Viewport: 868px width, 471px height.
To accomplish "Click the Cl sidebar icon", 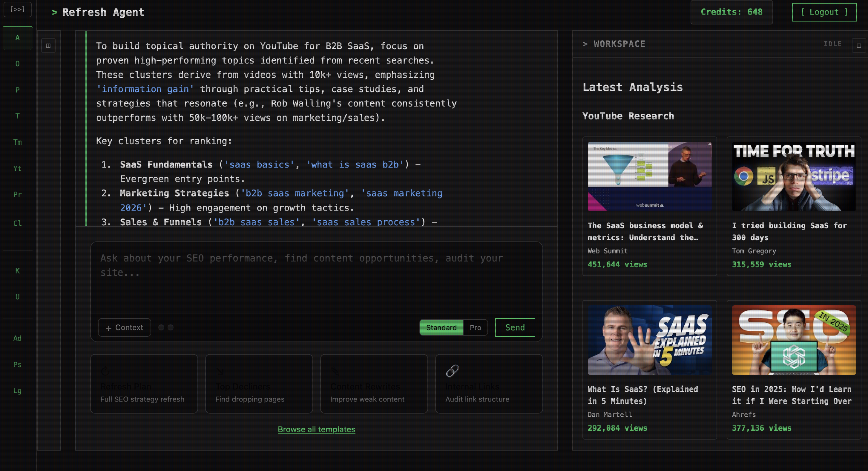I will (17, 223).
